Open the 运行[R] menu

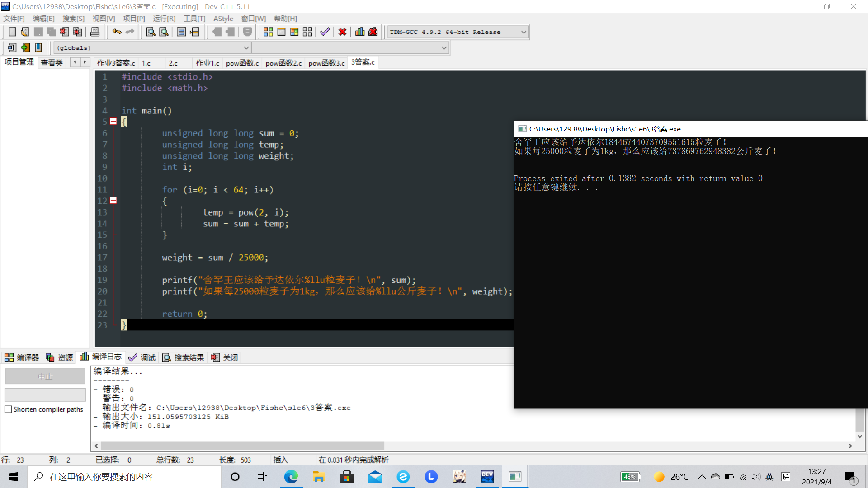point(164,19)
